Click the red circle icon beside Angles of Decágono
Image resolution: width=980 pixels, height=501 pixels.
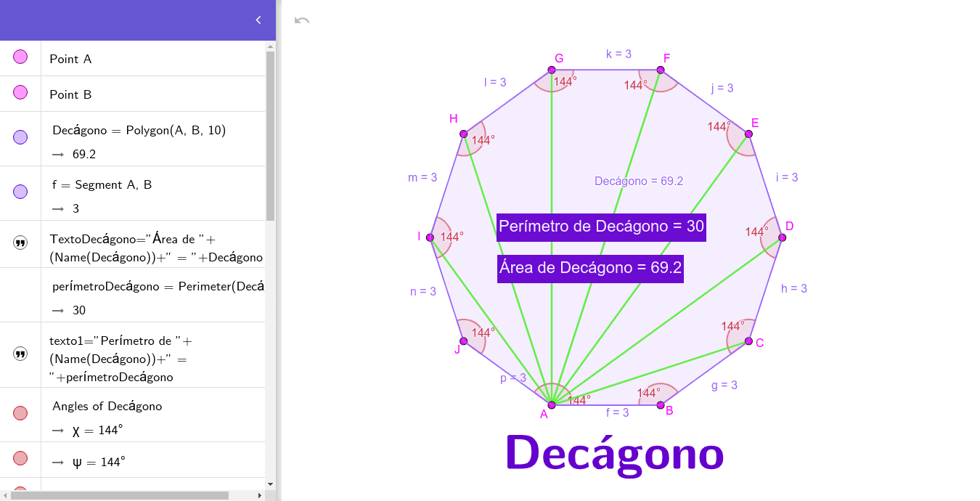point(20,413)
